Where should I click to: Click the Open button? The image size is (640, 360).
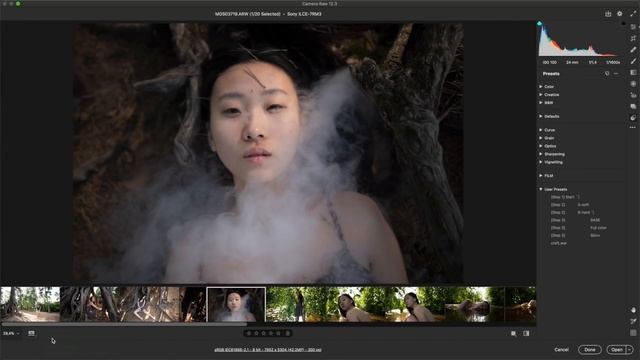[x=617, y=349]
